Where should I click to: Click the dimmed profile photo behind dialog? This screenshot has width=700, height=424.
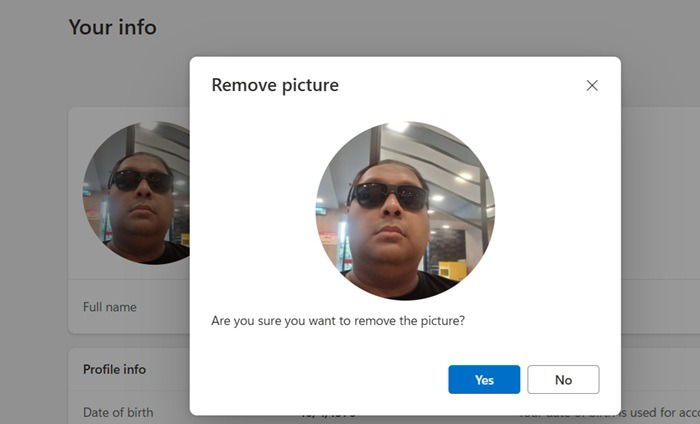tap(136, 193)
